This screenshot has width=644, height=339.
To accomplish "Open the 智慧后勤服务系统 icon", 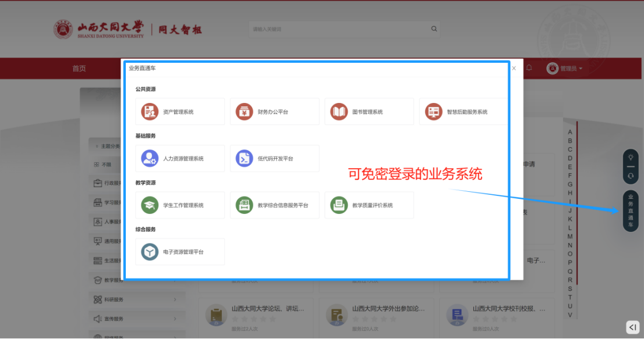I will (433, 112).
